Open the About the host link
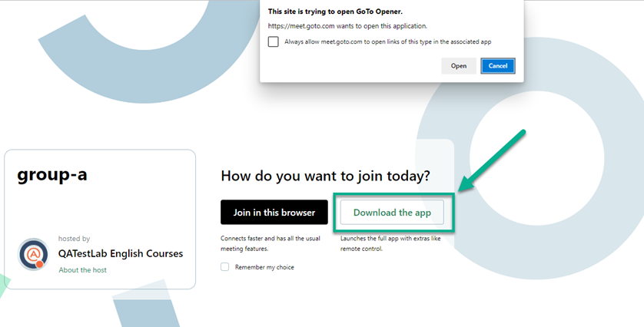The height and width of the screenshot is (327, 644). tap(82, 270)
